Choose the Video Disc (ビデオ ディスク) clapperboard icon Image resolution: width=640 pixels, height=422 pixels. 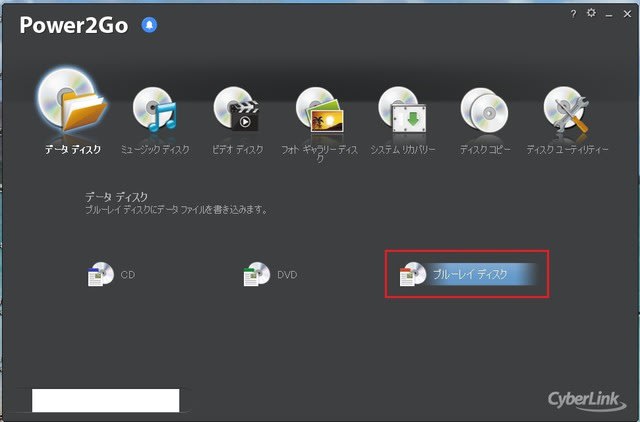pos(236,109)
